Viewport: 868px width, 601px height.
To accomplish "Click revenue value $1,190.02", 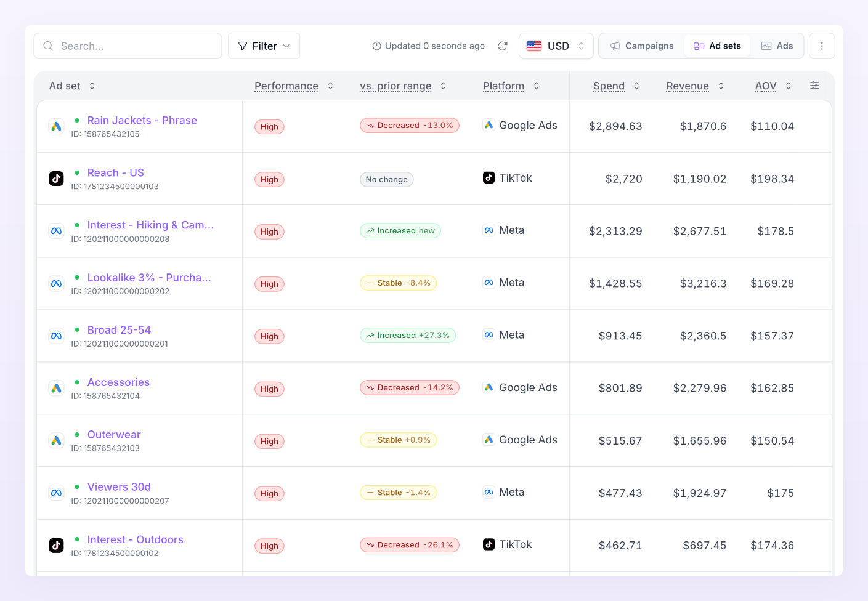I will (x=700, y=179).
